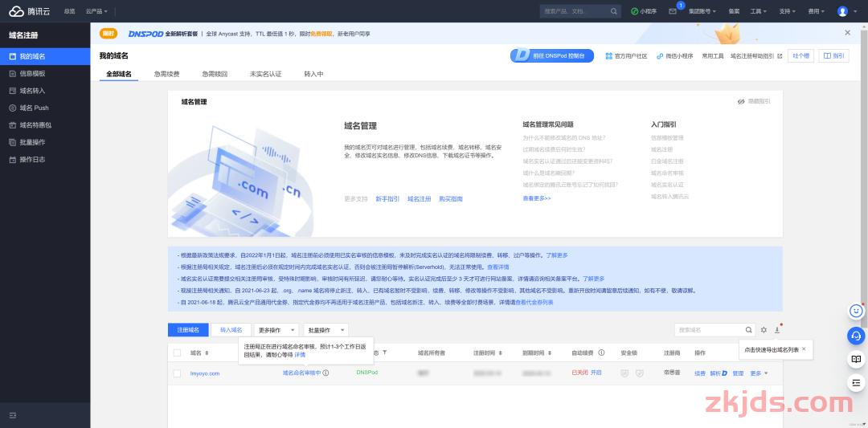Expand 更多操作 dropdown
868x428 pixels.
click(276, 330)
